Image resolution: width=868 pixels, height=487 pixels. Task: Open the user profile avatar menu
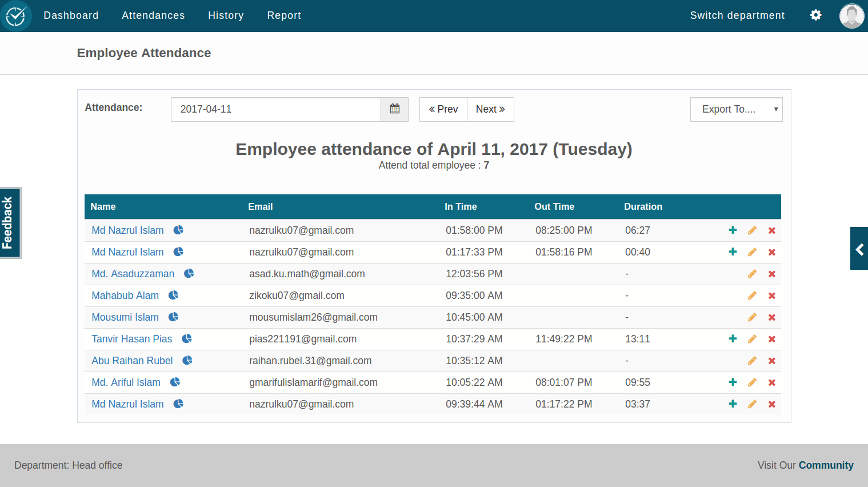click(851, 15)
